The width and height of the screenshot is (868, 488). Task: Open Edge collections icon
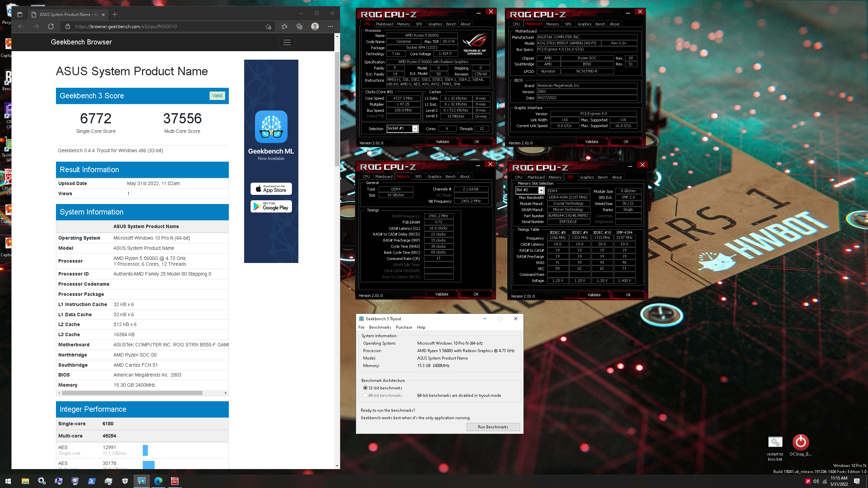coord(299,26)
